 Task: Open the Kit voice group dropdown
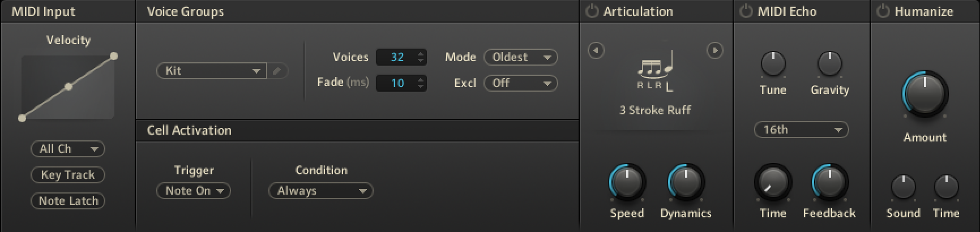pos(211,71)
